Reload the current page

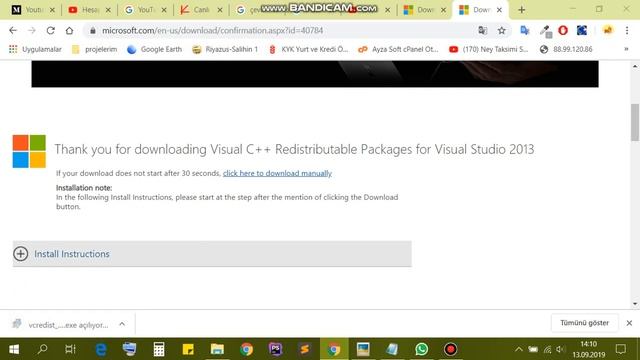50,31
